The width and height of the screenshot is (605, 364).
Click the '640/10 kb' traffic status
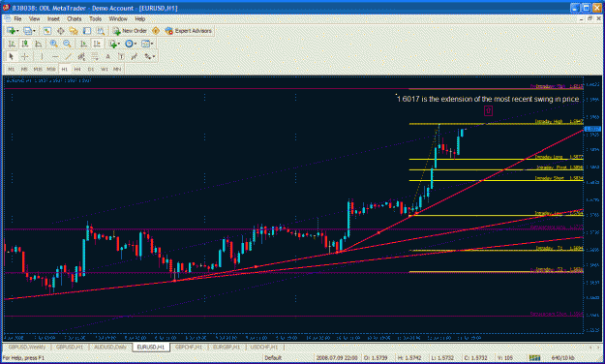pos(562,358)
